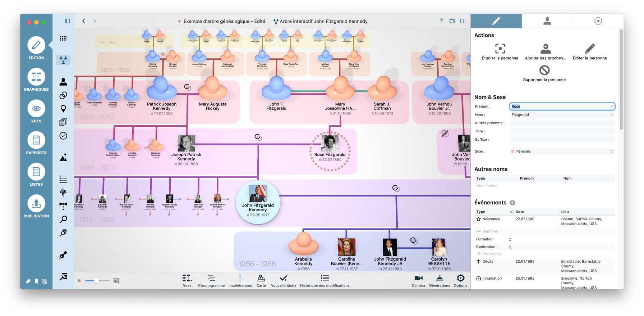The image size is (644, 316).
Task: Toggle the left sidebar panel
Action: click(67, 21)
